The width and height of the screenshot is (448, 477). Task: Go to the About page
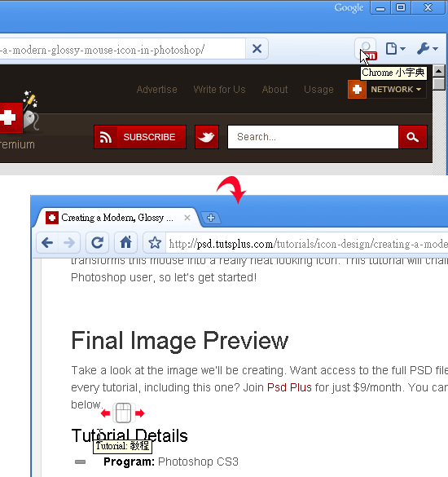point(275,90)
